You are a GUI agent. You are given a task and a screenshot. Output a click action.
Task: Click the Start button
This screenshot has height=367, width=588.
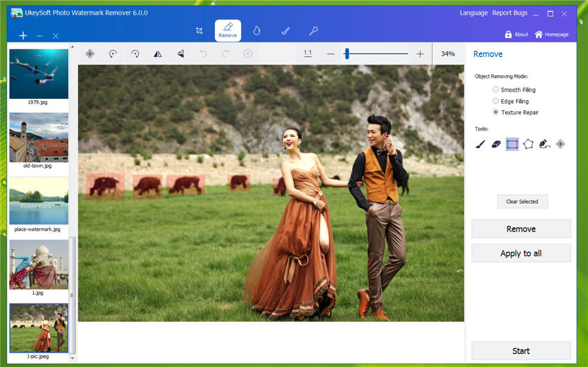(521, 351)
